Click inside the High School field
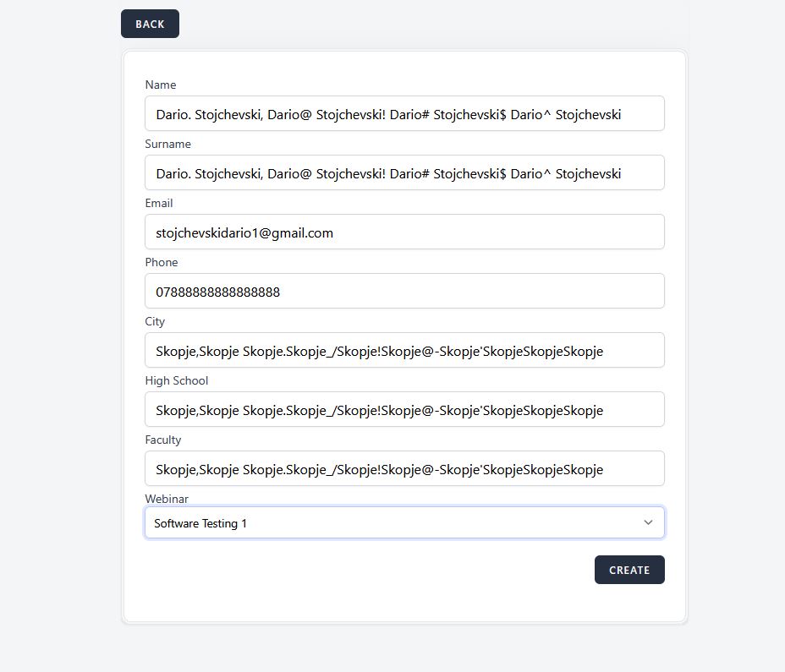 click(x=404, y=409)
